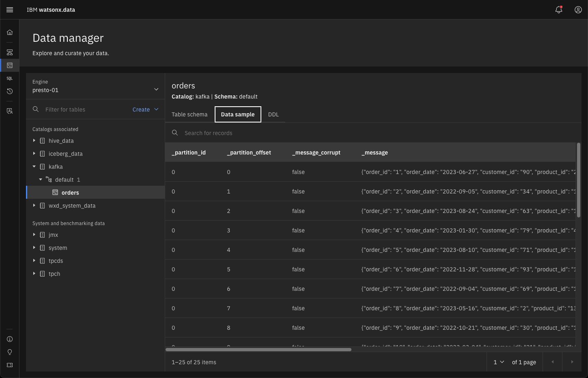Open the notifications bell
The image size is (588, 378).
click(x=559, y=10)
